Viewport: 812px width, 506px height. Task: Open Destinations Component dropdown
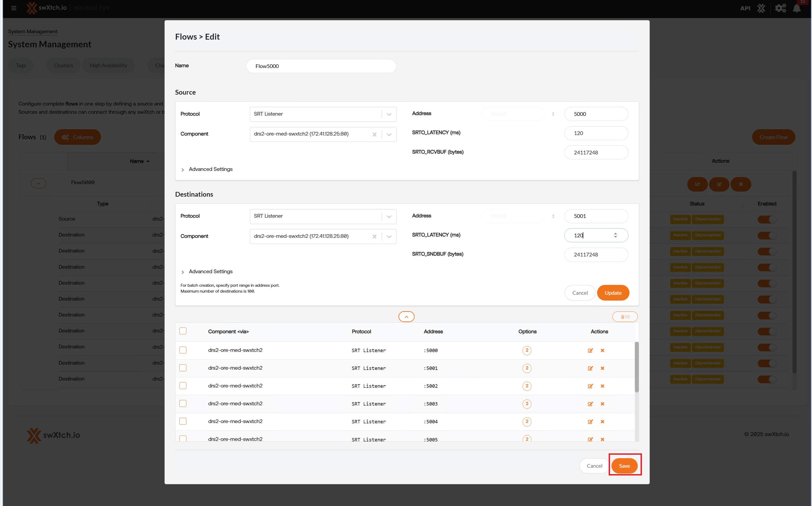click(x=389, y=236)
